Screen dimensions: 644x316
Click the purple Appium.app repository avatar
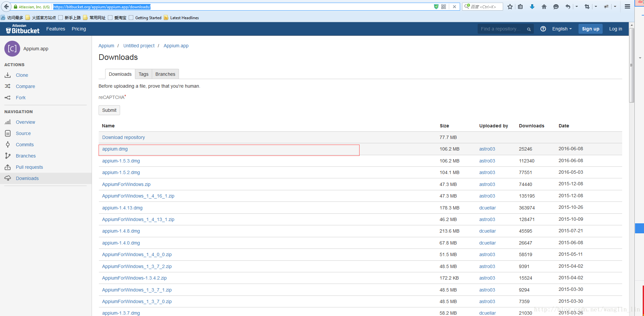[x=12, y=49]
